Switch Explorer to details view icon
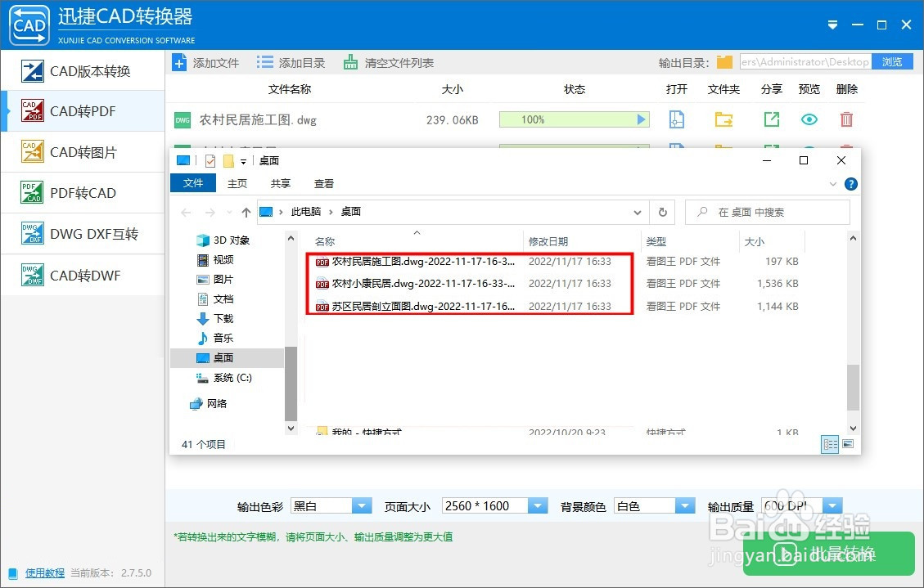This screenshot has height=588, width=924. (831, 444)
